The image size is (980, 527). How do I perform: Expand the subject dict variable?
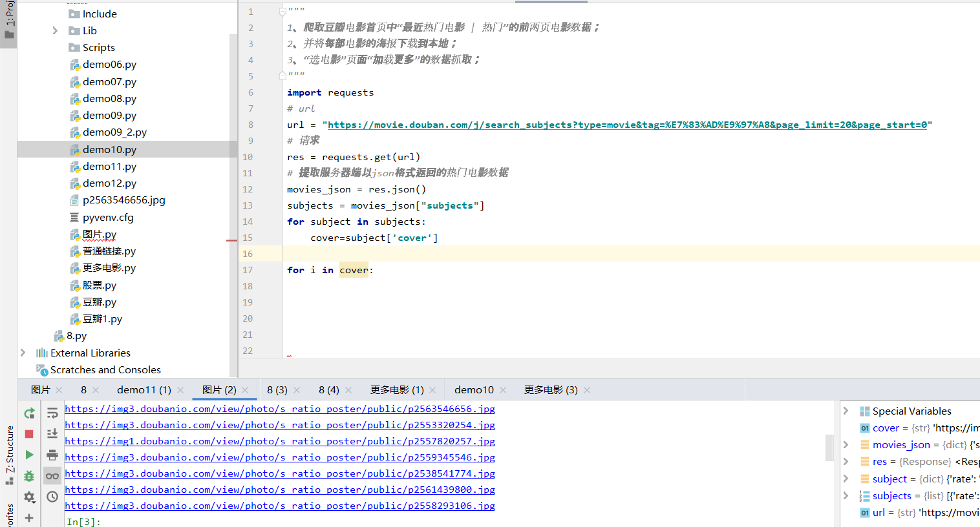pyautogui.click(x=846, y=479)
